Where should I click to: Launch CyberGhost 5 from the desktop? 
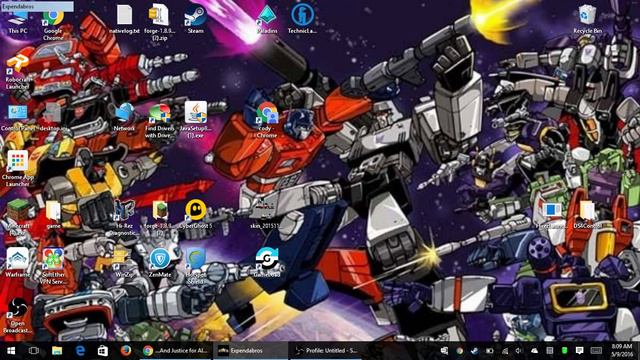click(196, 214)
